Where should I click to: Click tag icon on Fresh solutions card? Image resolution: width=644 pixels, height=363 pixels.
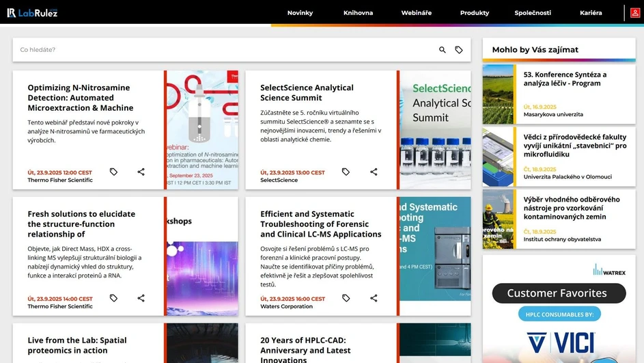click(114, 298)
